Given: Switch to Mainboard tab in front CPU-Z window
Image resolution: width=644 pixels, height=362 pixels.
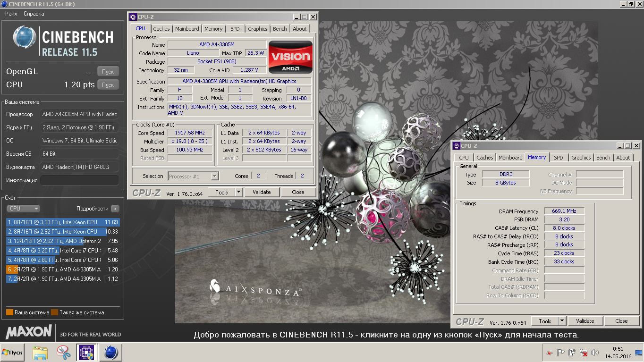Looking at the screenshot, I should (187, 29).
